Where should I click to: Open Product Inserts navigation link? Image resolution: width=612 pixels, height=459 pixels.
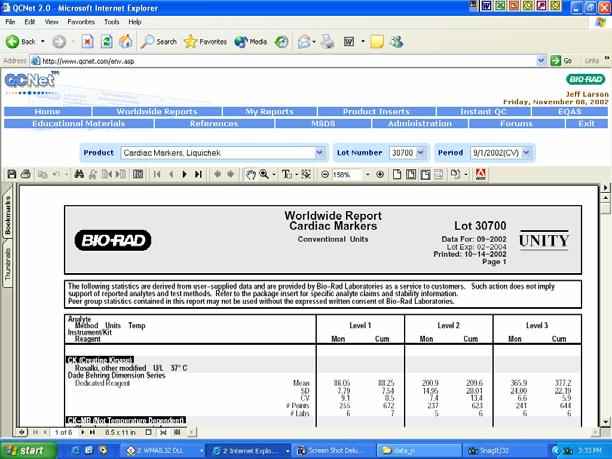coord(376,112)
